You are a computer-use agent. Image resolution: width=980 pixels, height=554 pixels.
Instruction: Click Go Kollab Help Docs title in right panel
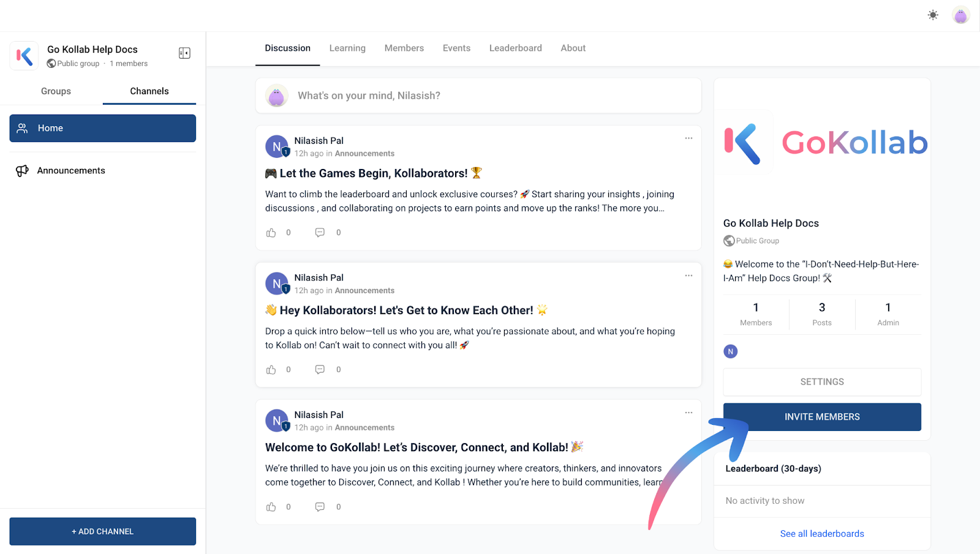pyautogui.click(x=771, y=223)
